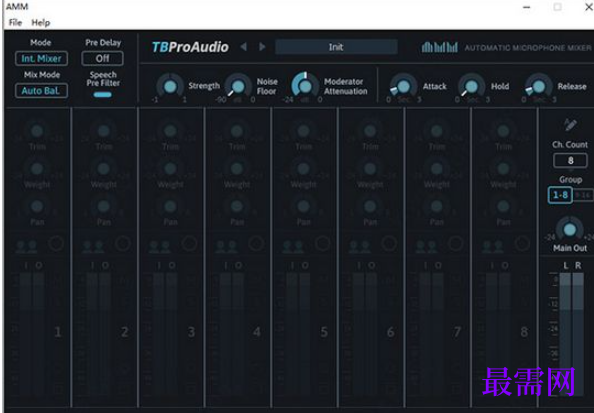
Task: Open the Ch. Count field showing 8
Action: pos(570,161)
